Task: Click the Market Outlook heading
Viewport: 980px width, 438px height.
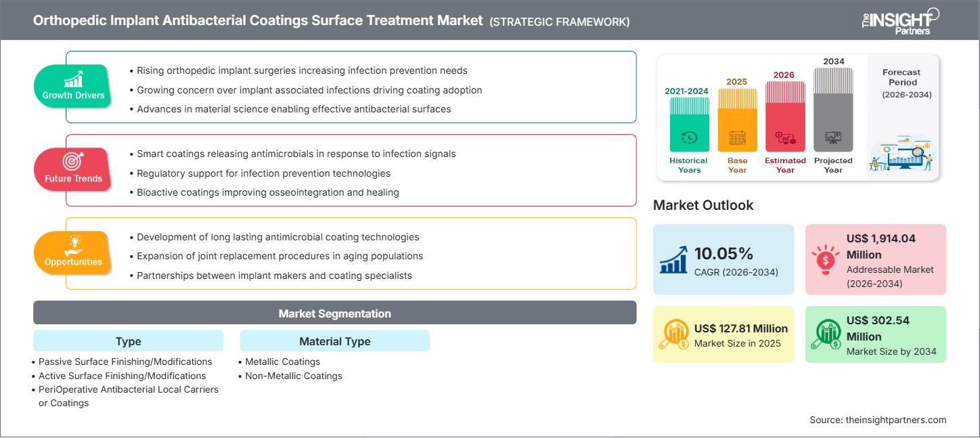Action: pyautogui.click(x=704, y=205)
